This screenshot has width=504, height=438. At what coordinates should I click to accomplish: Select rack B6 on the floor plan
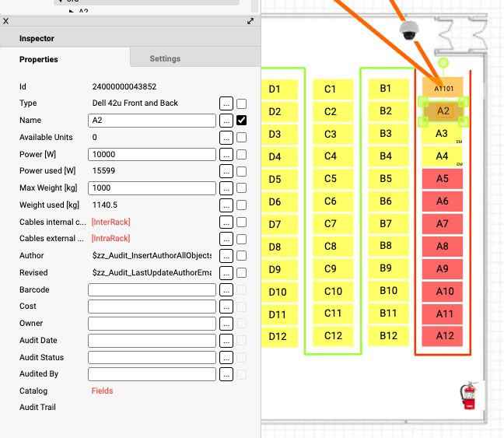(386, 201)
